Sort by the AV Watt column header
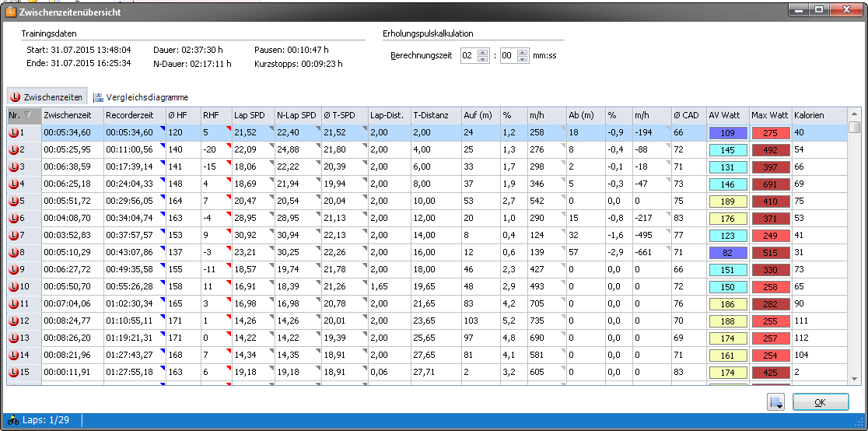Viewport: 868px width, 431px height. click(x=728, y=115)
